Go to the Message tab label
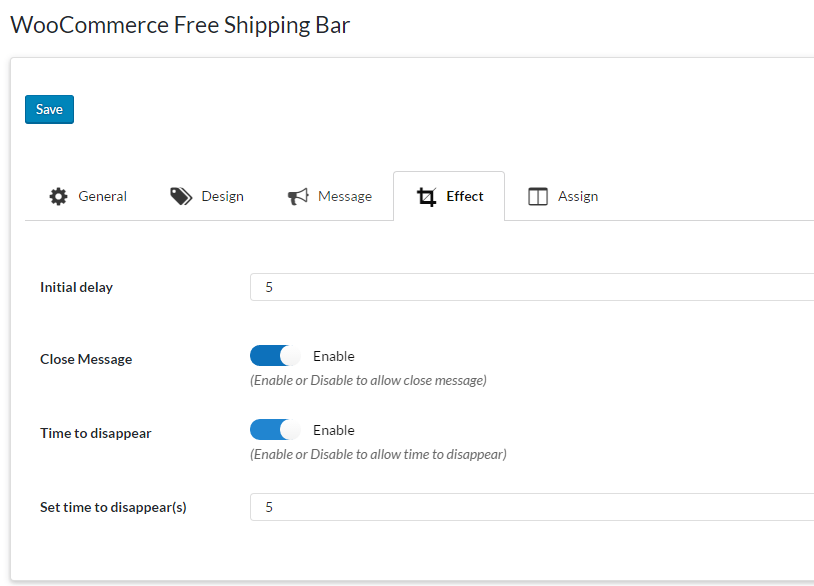 [345, 196]
